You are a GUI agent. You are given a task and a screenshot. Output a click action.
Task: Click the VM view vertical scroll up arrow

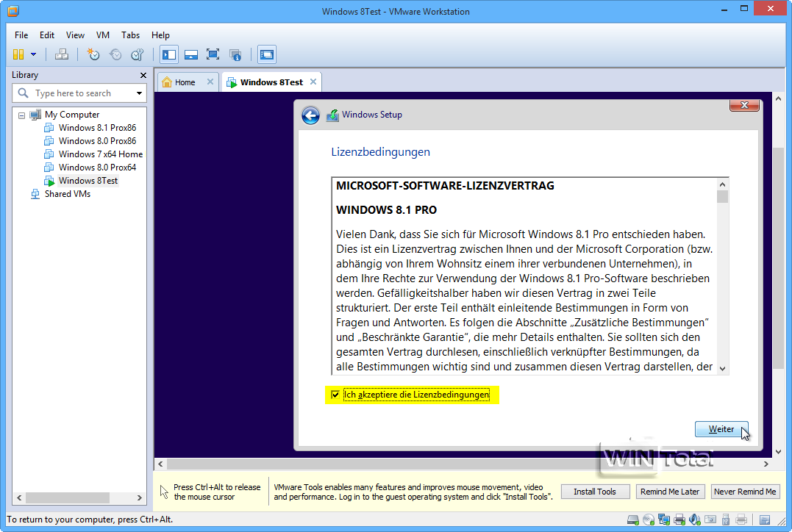pyautogui.click(x=778, y=98)
